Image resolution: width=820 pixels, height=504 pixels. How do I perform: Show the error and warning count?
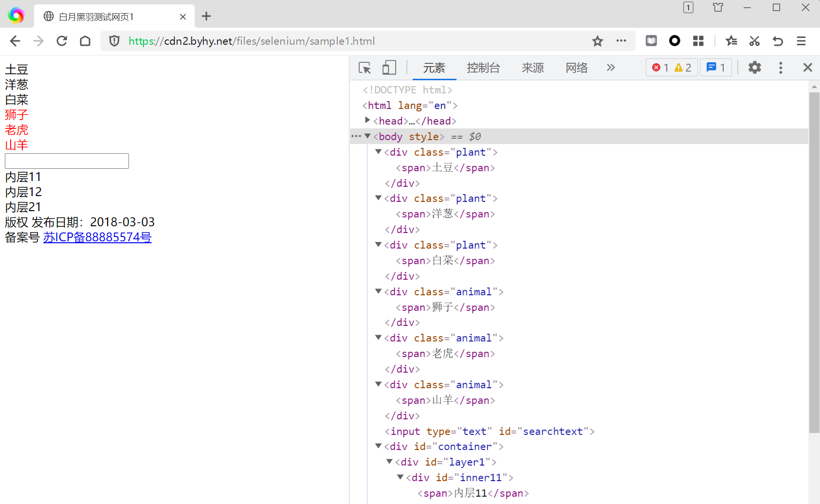pyautogui.click(x=672, y=68)
